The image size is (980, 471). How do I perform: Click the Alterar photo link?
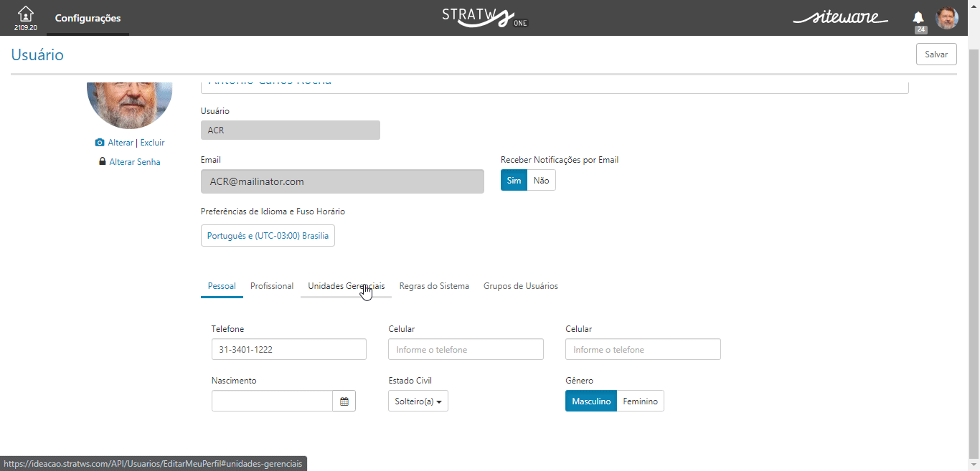pos(121,143)
